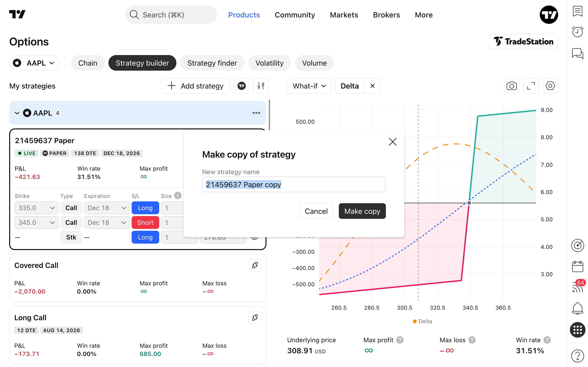Open the Calendar icon in right sidebar

coord(577,267)
